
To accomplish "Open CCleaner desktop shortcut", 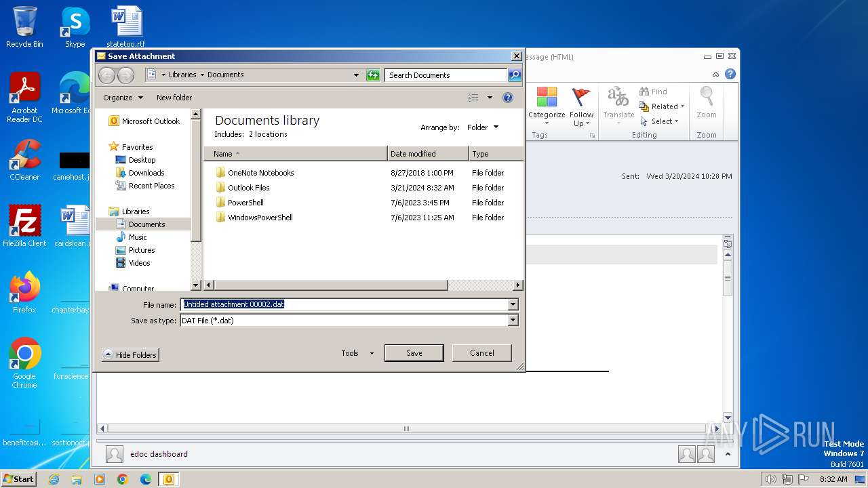I will 24,160.
